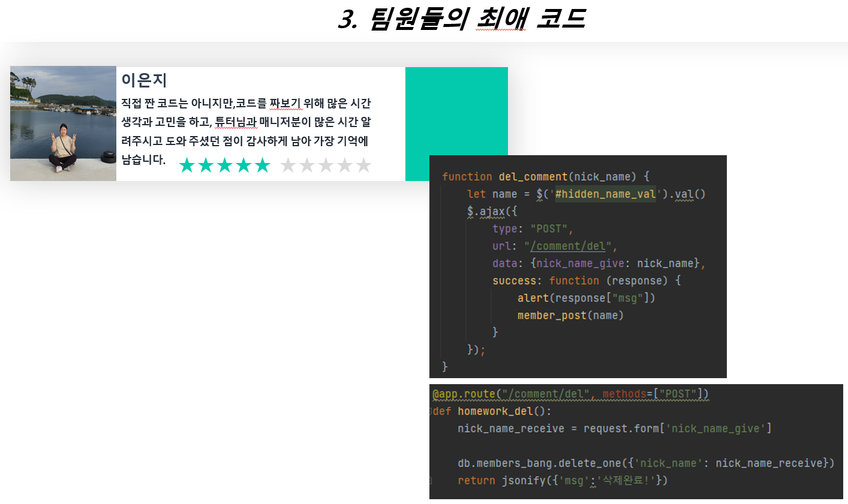Click the 'member_post(name)' code line
Viewport: 848px width, 504px height.
point(571,316)
